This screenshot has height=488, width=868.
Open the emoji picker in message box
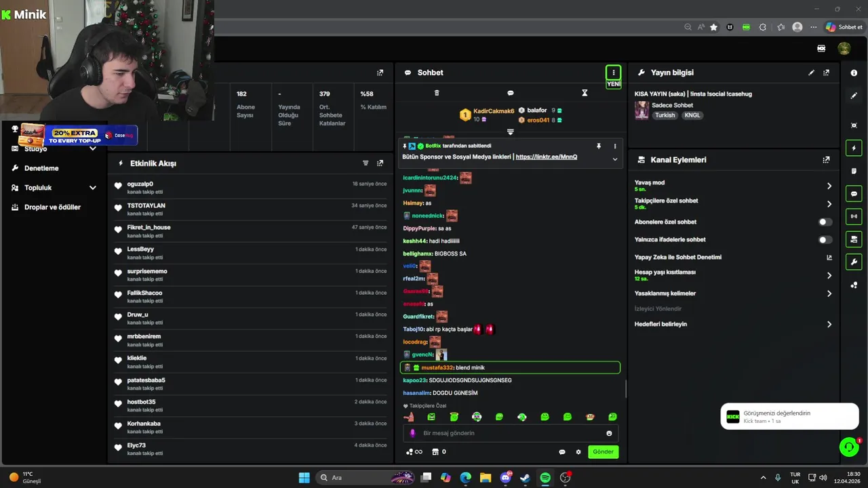(609, 433)
